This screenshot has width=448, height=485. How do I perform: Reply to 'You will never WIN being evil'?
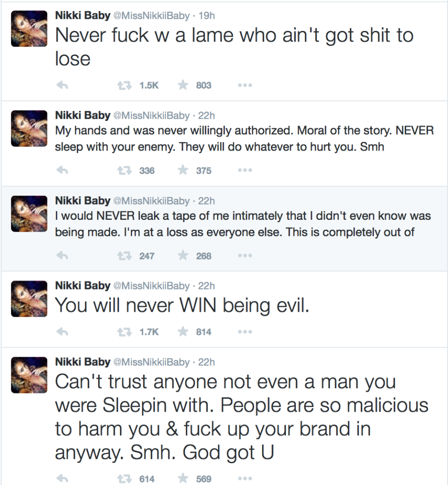(63, 332)
